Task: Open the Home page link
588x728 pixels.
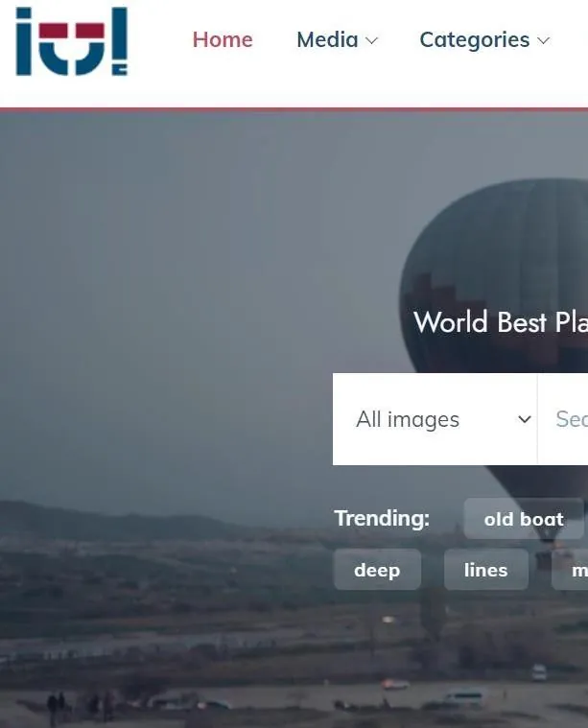Action: (223, 39)
